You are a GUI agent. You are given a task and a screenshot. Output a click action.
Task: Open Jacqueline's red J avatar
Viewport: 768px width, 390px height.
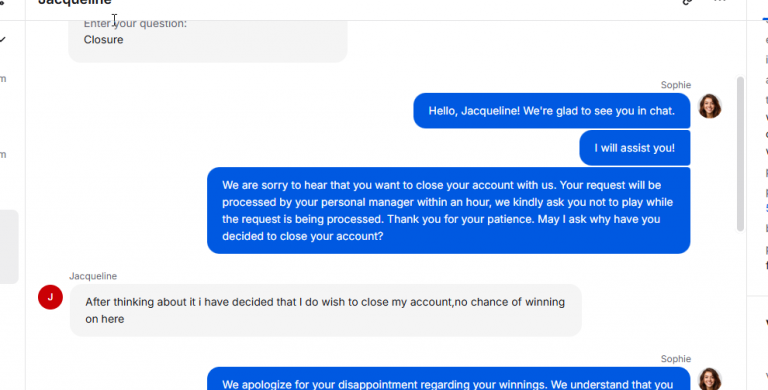click(x=50, y=297)
